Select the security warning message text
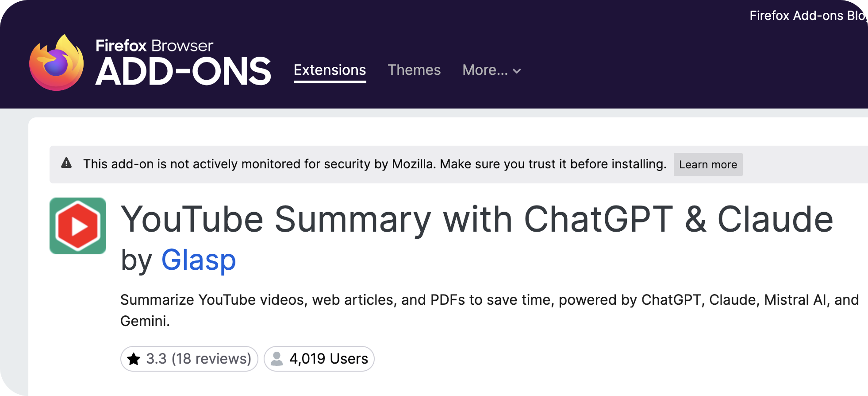This screenshot has width=868, height=396. (375, 164)
